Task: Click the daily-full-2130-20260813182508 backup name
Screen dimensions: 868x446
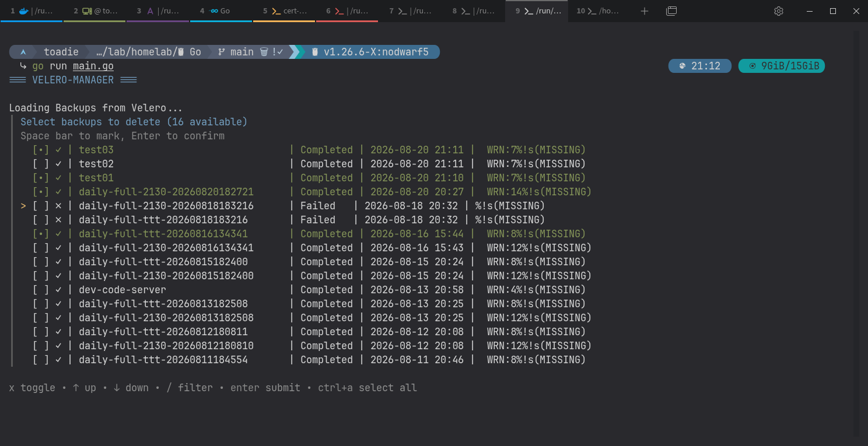Action: pos(166,318)
